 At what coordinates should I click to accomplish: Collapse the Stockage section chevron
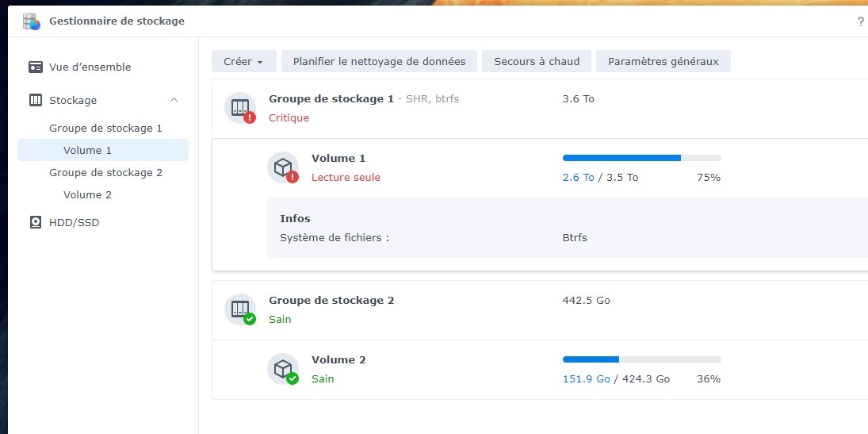174,100
